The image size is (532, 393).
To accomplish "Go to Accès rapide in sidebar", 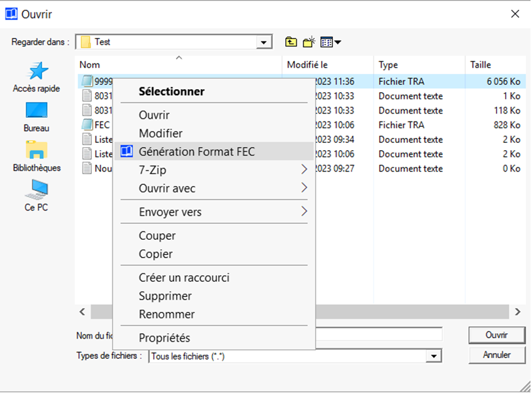I will point(37,77).
